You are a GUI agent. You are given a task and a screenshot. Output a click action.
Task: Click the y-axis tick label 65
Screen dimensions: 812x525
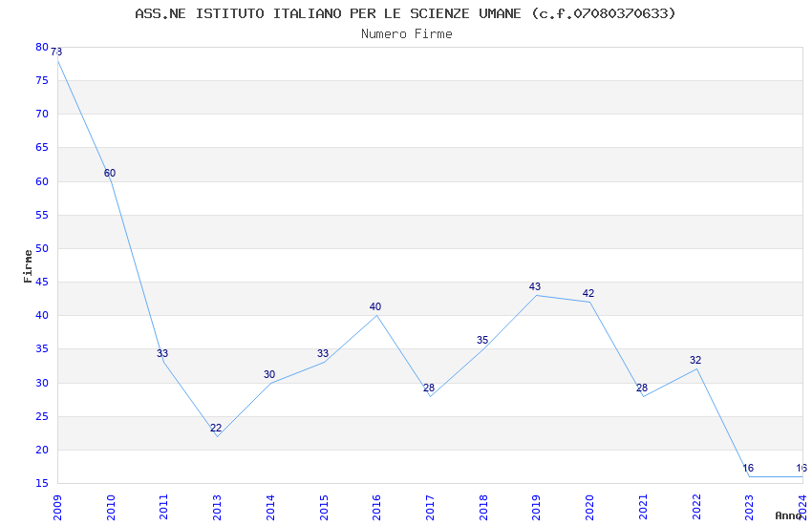[41, 147]
